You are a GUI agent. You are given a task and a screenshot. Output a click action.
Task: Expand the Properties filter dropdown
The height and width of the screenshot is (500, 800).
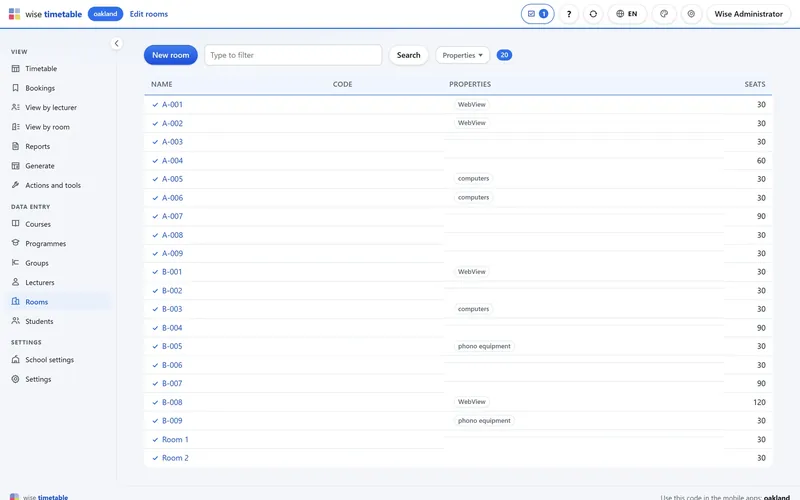coord(462,55)
